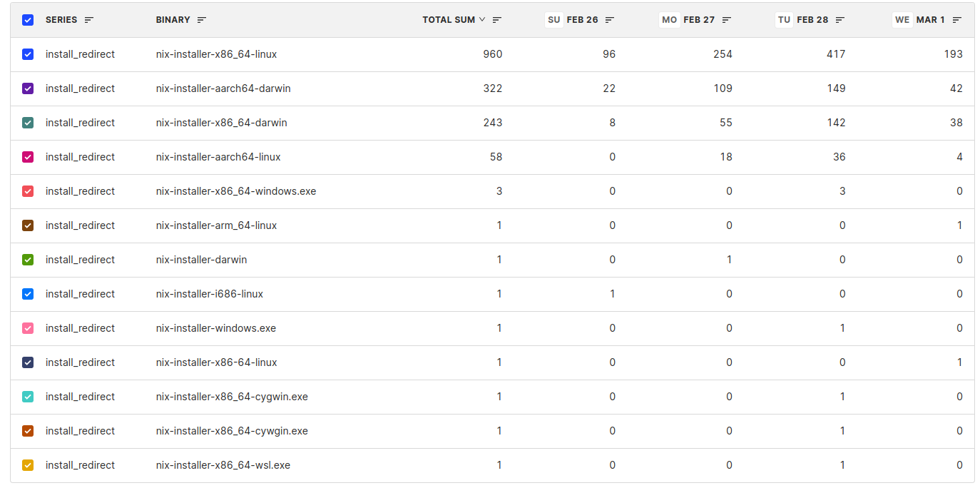The height and width of the screenshot is (488, 980).
Task: Toggle the yellow nix-installer-x86_64-wsl.exe checkbox
Action: [28, 465]
